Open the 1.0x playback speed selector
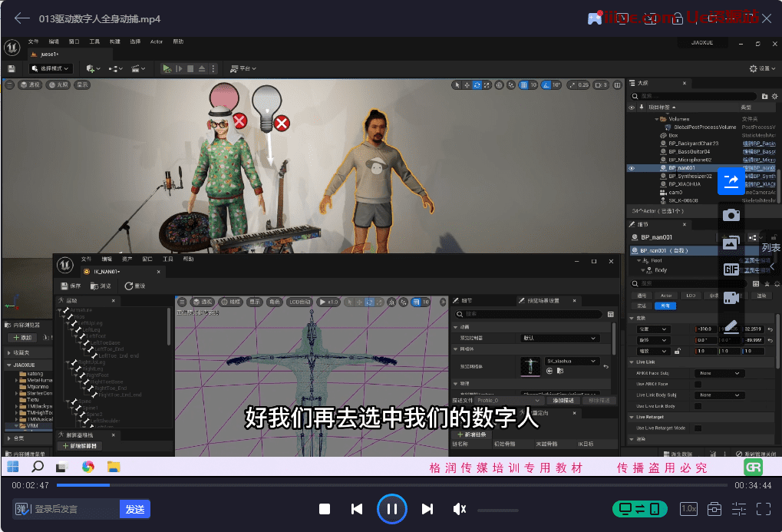Image resolution: width=782 pixels, height=532 pixels. point(688,509)
